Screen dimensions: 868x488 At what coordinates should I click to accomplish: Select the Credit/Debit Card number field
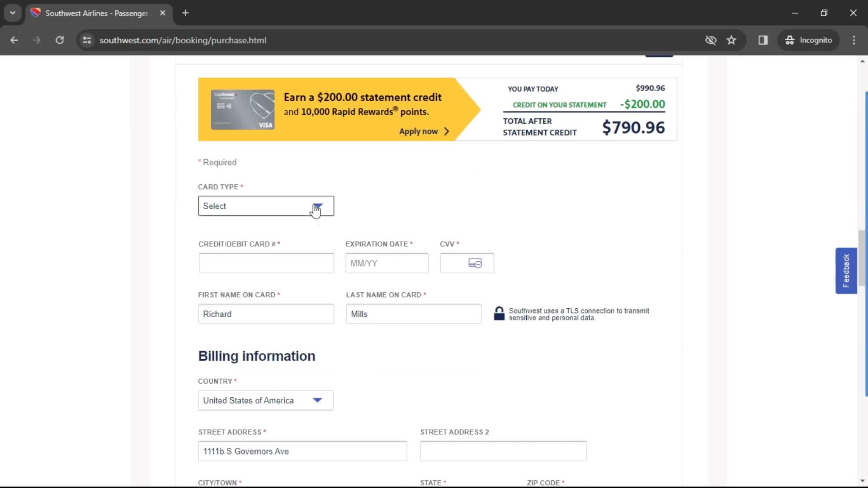(x=266, y=263)
